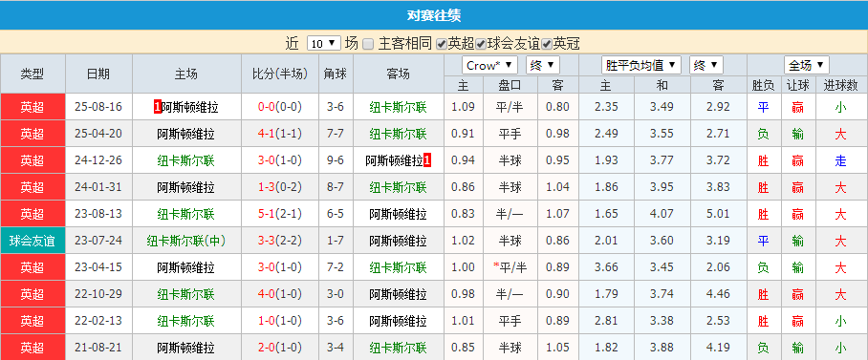Click the 走 goals result on 24-12-26
This screenshot has width=868, height=360.
(840, 160)
